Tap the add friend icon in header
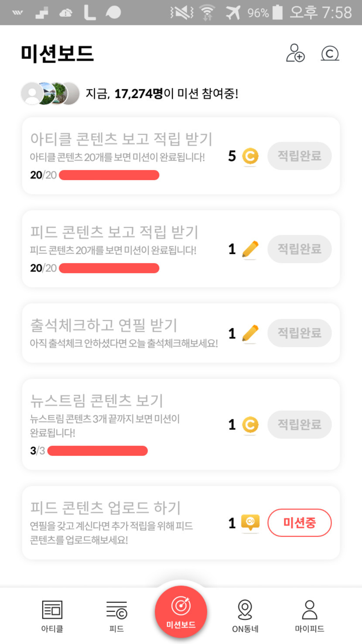The height and width of the screenshot is (644, 362). (x=295, y=53)
